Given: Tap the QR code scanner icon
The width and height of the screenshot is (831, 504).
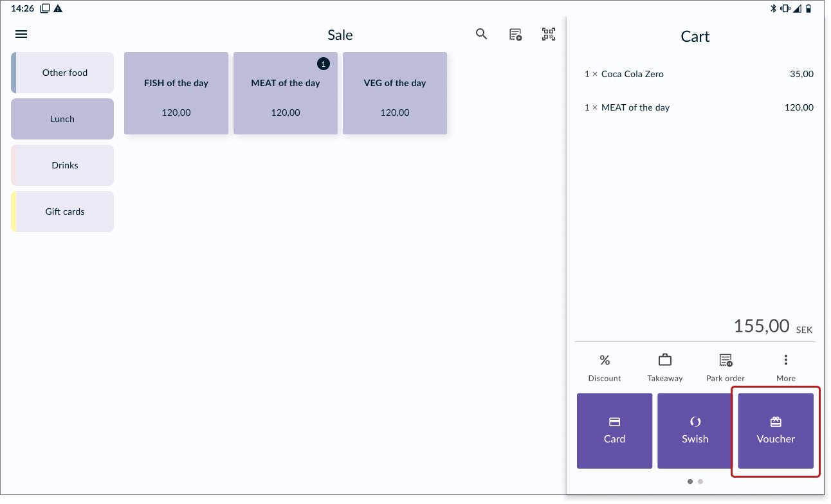Looking at the screenshot, I should [x=548, y=35].
